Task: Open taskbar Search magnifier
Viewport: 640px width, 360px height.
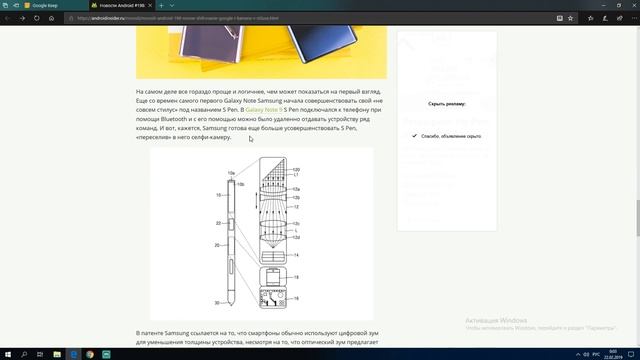Action: pos(24,354)
